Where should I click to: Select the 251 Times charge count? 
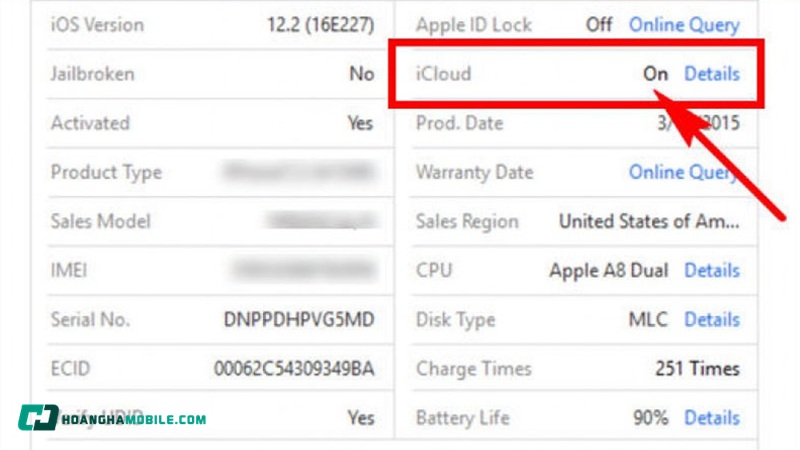[x=697, y=369]
